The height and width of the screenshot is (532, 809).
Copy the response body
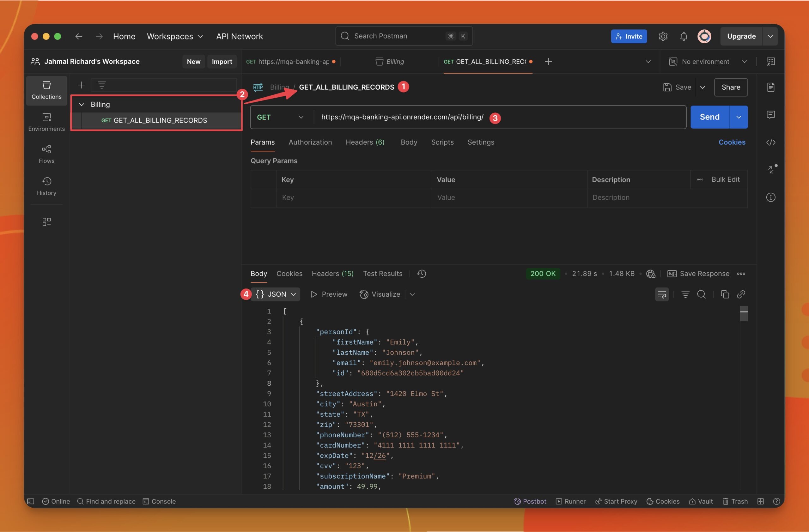click(x=725, y=294)
